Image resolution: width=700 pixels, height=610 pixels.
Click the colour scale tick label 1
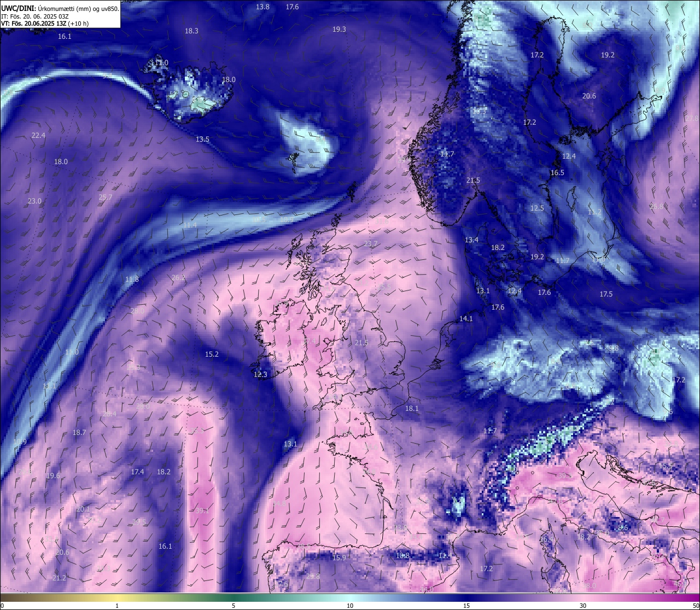point(117,606)
